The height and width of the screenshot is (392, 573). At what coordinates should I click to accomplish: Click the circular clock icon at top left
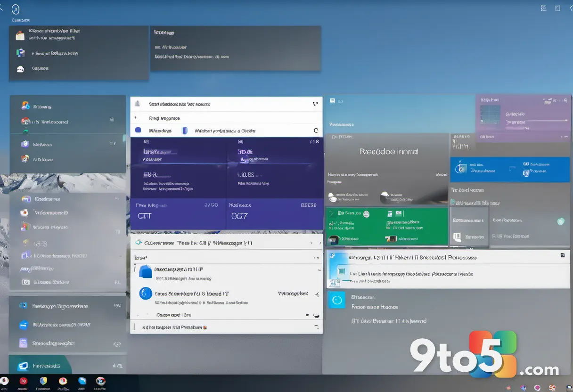(16, 9)
